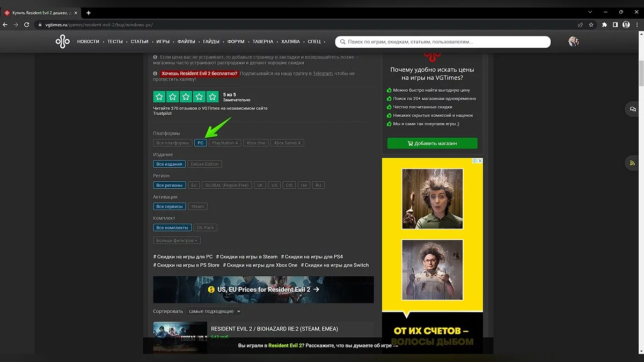Viewport: 644px width, 362px height.
Task: Focus the site search field
Action: pyautogui.click(x=443, y=41)
